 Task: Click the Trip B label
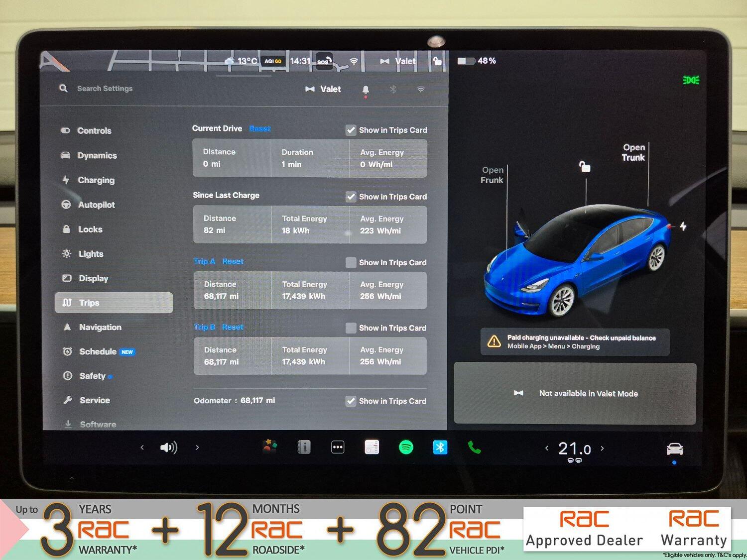click(x=204, y=327)
